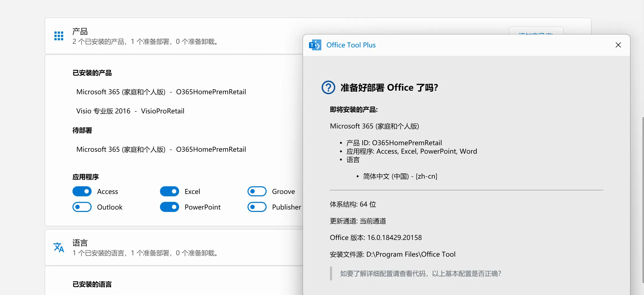
Task: Close the Office Tool Plus dialog
Action: pyautogui.click(x=618, y=45)
